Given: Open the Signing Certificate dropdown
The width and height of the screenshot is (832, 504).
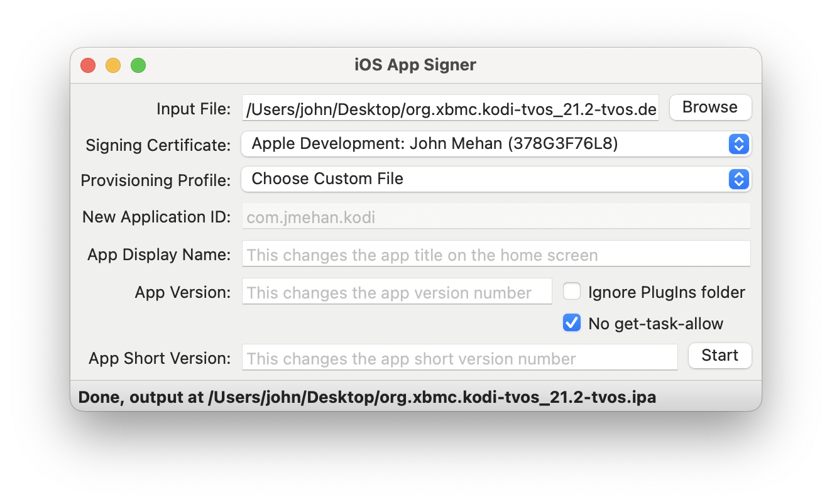Looking at the screenshot, I should [x=496, y=144].
